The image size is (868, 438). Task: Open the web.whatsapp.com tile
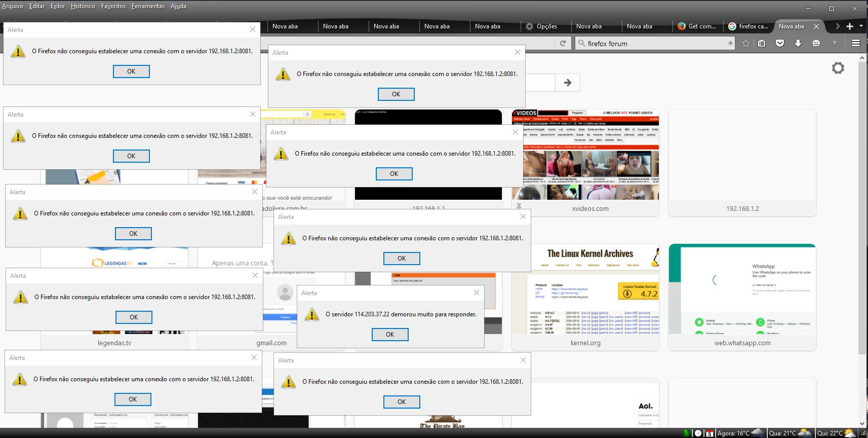pyautogui.click(x=742, y=297)
